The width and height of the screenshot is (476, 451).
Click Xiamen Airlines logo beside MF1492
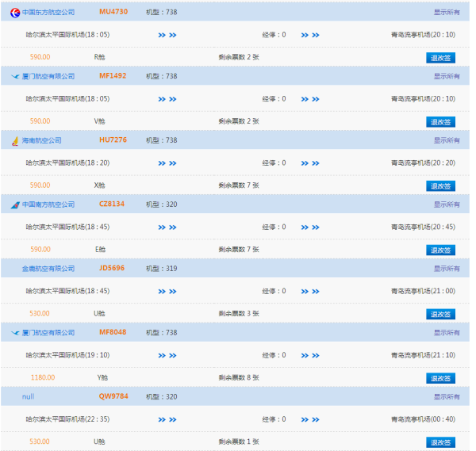15,76
